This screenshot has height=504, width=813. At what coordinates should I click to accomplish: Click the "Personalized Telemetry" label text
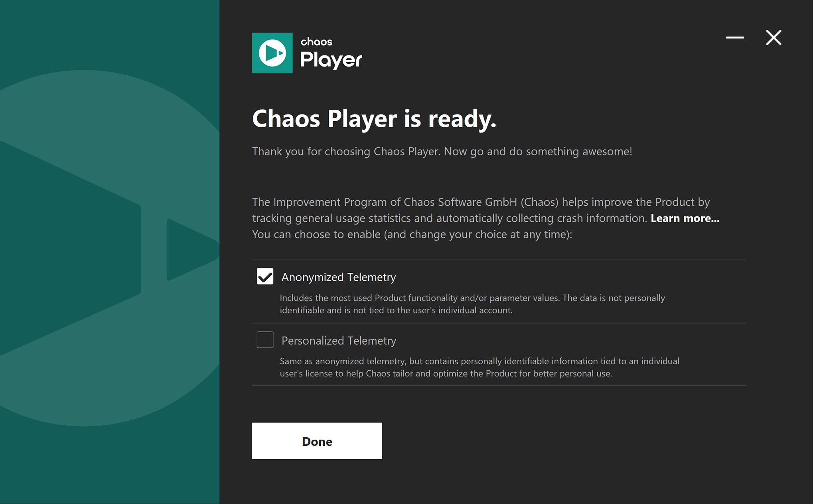[x=339, y=341]
